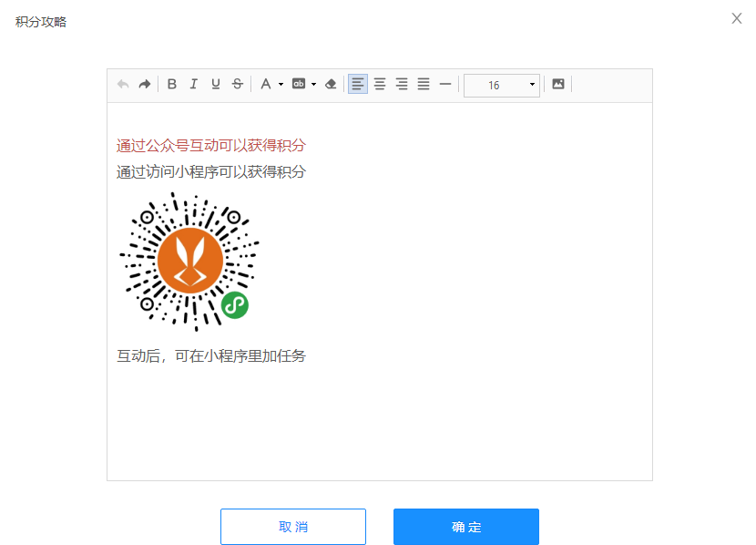The image size is (756, 545).
Task: Apply font color with the A icon
Action: point(266,85)
